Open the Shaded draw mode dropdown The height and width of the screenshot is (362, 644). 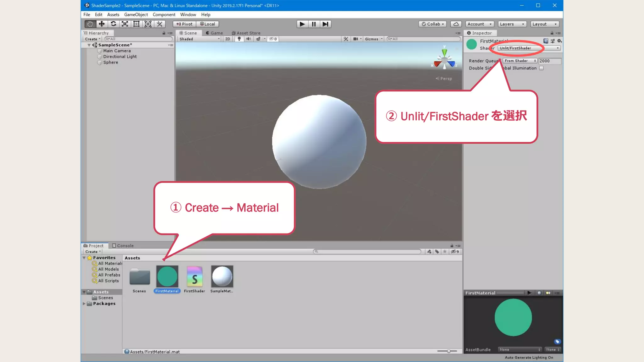[199, 39]
